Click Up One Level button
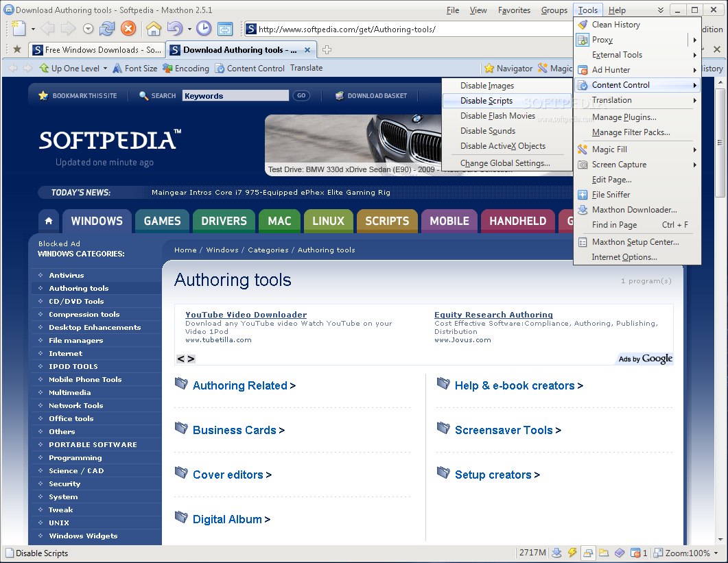 69,68
